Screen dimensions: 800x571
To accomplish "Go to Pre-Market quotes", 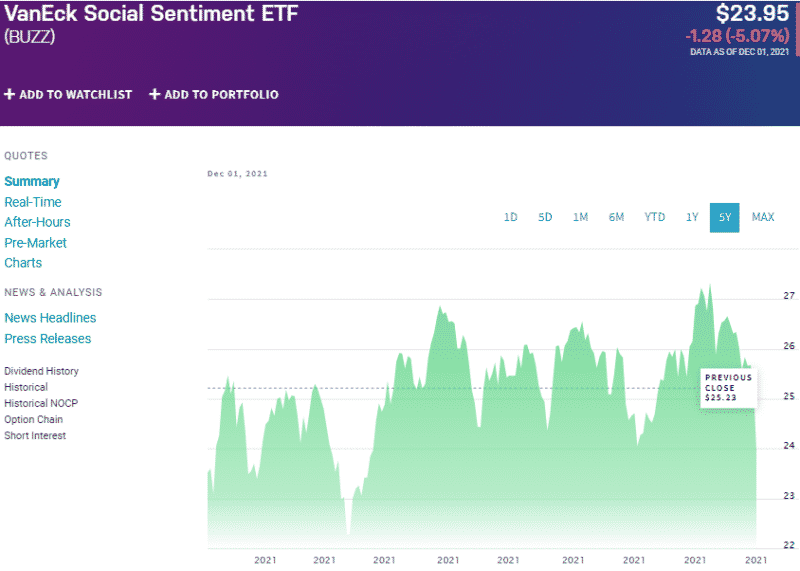I will [35, 243].
